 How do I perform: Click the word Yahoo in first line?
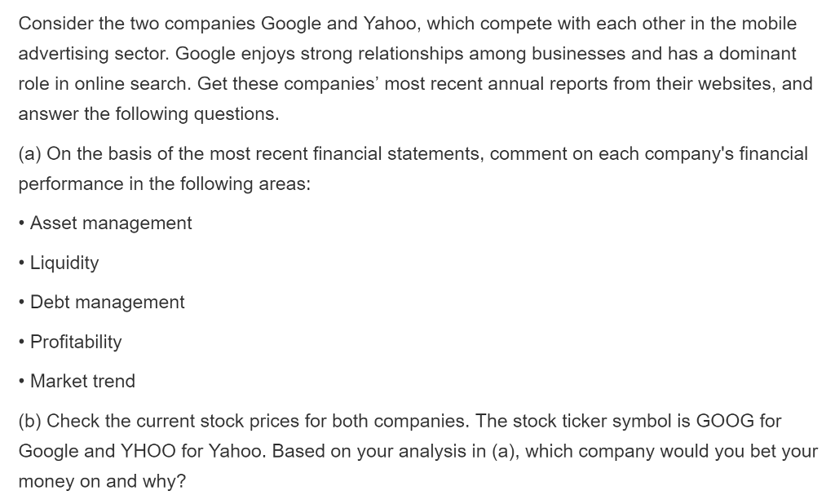(x=391, y=24)
